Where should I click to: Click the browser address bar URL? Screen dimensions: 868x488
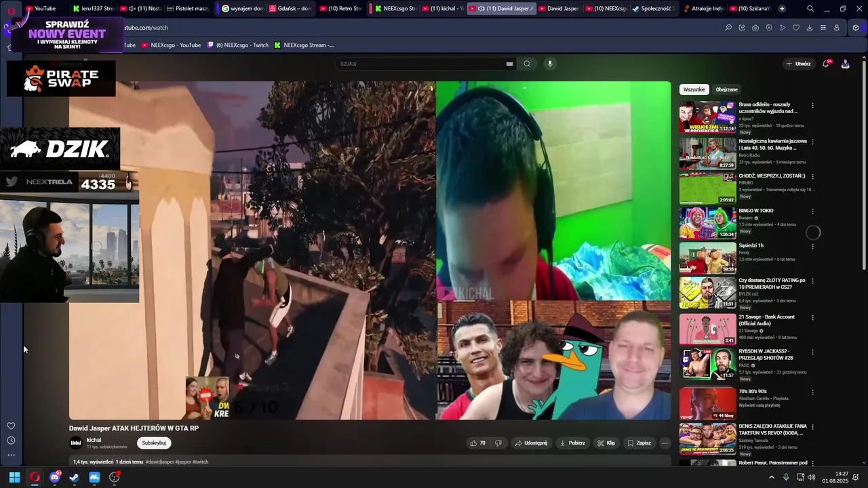[x=146, y=28]
